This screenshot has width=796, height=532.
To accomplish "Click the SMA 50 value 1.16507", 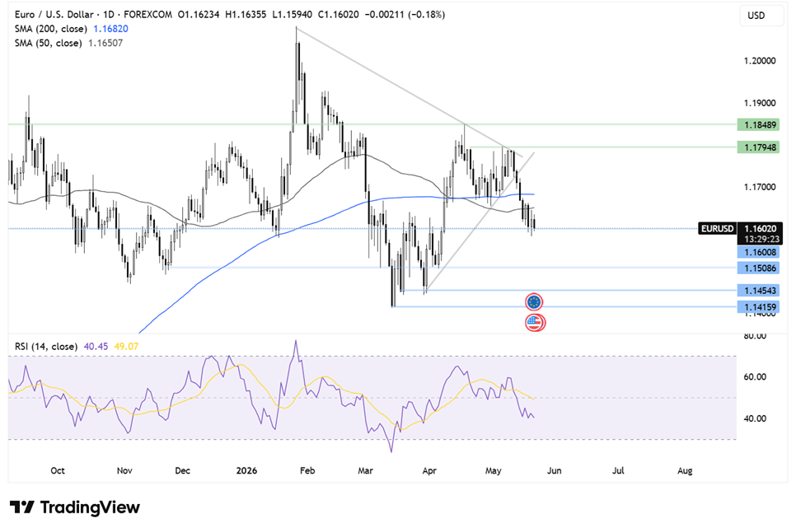I will 105,43.
